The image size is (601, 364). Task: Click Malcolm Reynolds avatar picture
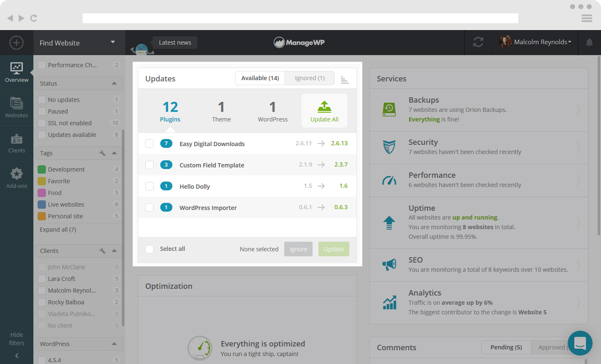[x=505, y=42]
